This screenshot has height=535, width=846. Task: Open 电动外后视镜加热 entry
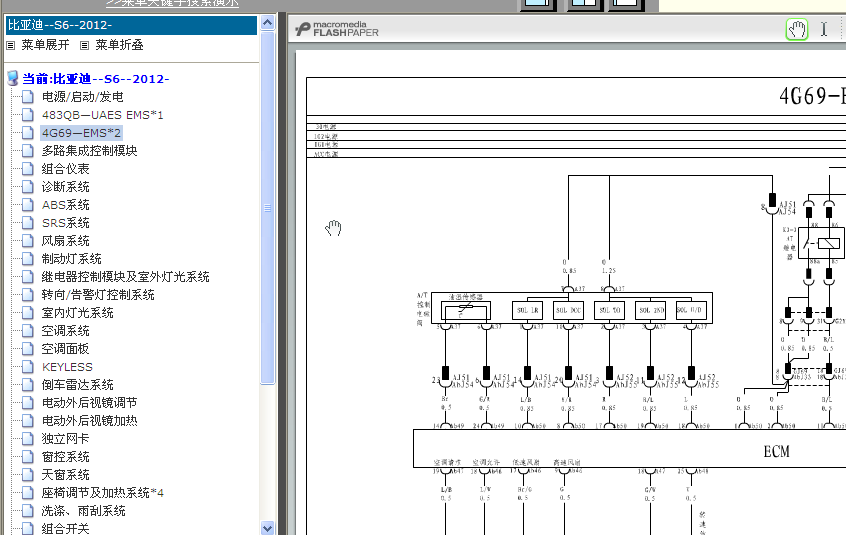tap(90, 421)
